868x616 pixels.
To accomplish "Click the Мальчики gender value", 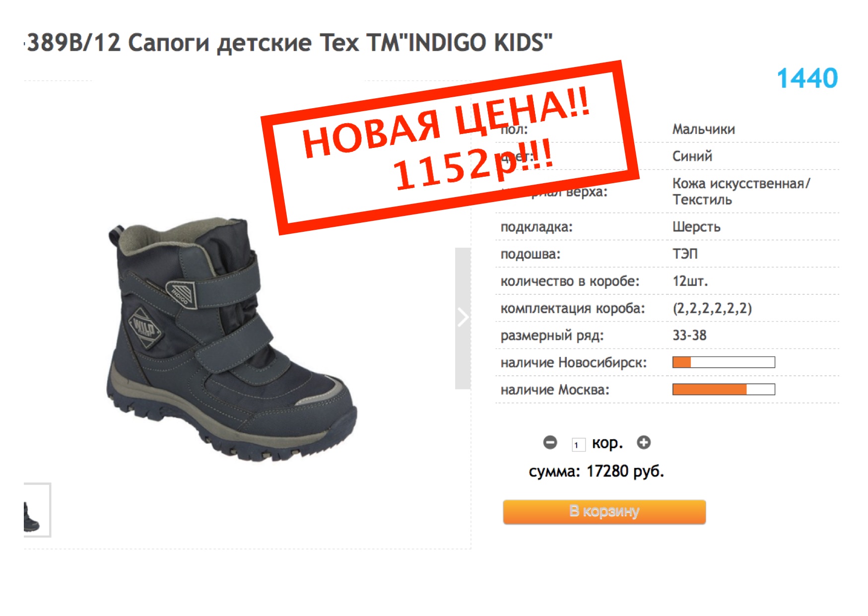I will pos(704,129).
